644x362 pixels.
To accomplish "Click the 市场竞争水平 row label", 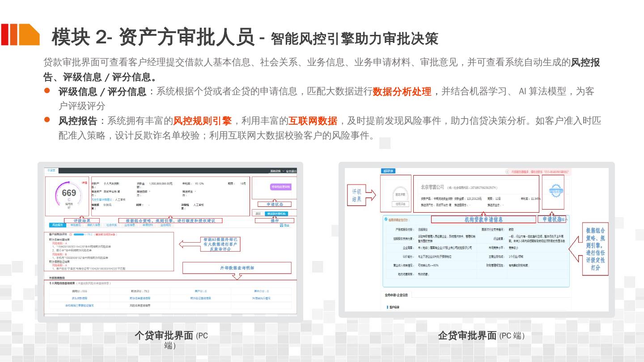I will [x=496, y=247].
